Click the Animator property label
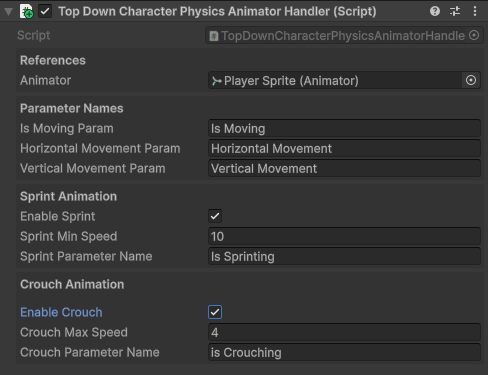Image resolution: width=488 pixels, height=375 pixels. [46, 80]
